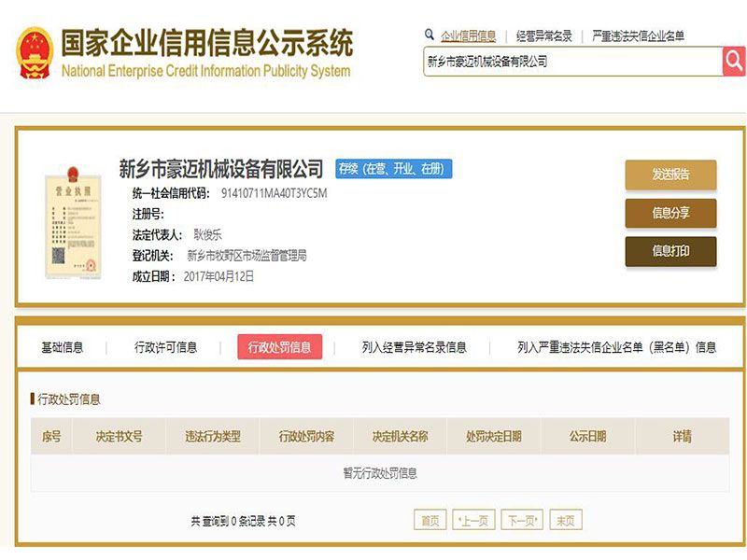Click the 序号 column header
The image size is (747, 560).
click(x=51, y=436)
